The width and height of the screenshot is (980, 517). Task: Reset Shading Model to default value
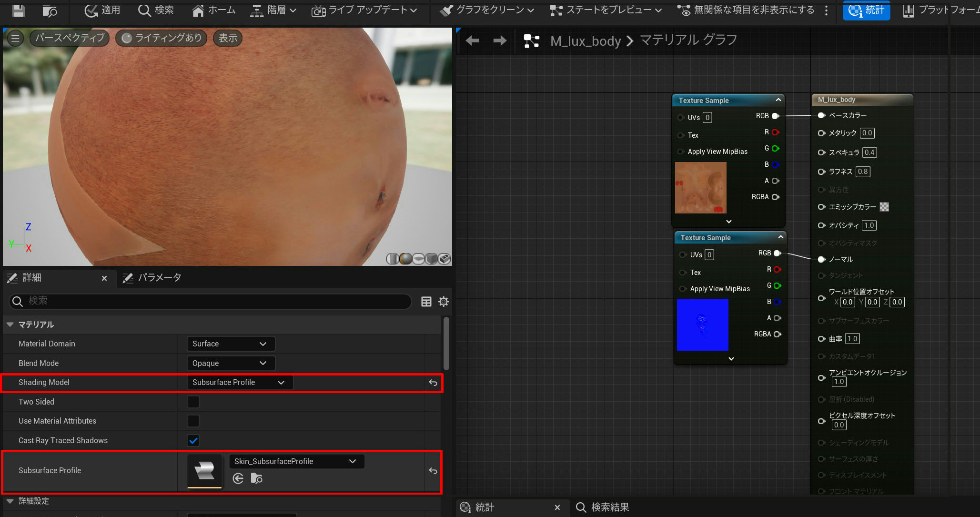coord(433,383)
